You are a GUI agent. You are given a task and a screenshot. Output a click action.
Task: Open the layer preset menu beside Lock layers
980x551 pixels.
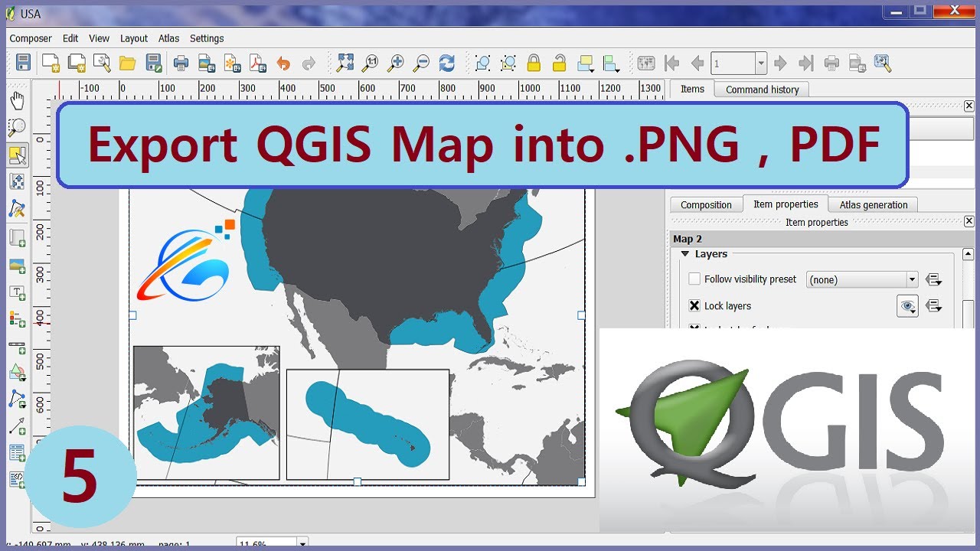[933, 305]
